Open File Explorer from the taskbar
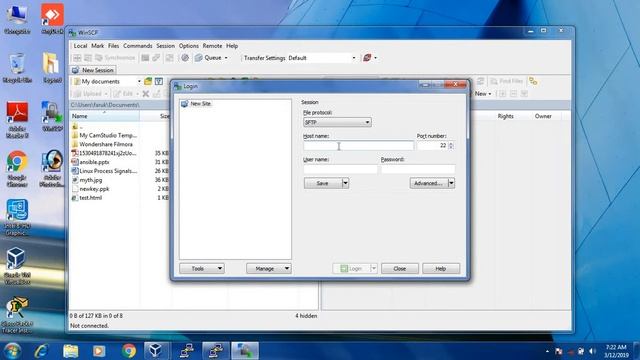Viewport: 640px width, 360px height. [70, 351]
